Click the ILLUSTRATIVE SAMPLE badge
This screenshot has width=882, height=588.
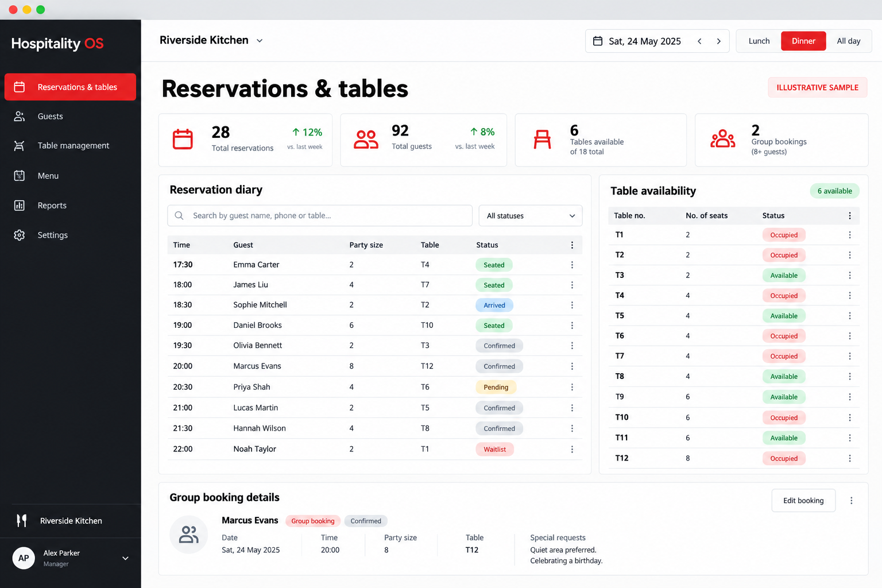[x=818, y=87]
